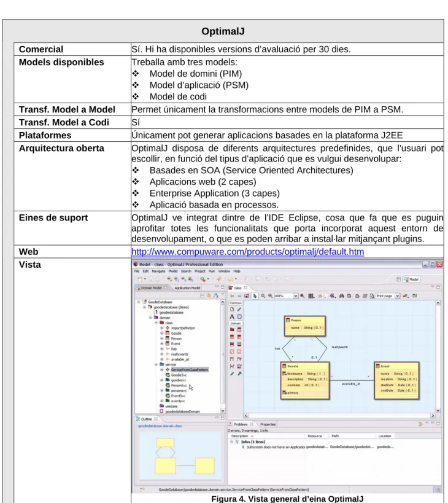
Task: Switch to the Properties tab
Action: [x=268, y=424]
